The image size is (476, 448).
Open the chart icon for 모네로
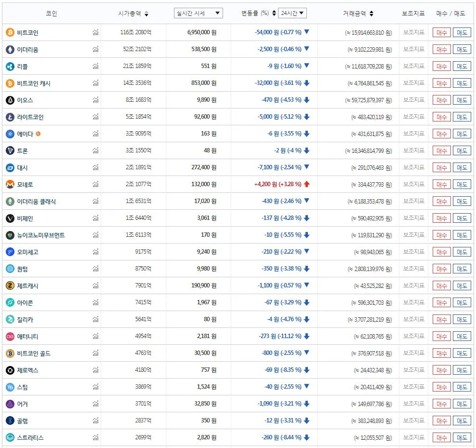[x=95, y=184]
